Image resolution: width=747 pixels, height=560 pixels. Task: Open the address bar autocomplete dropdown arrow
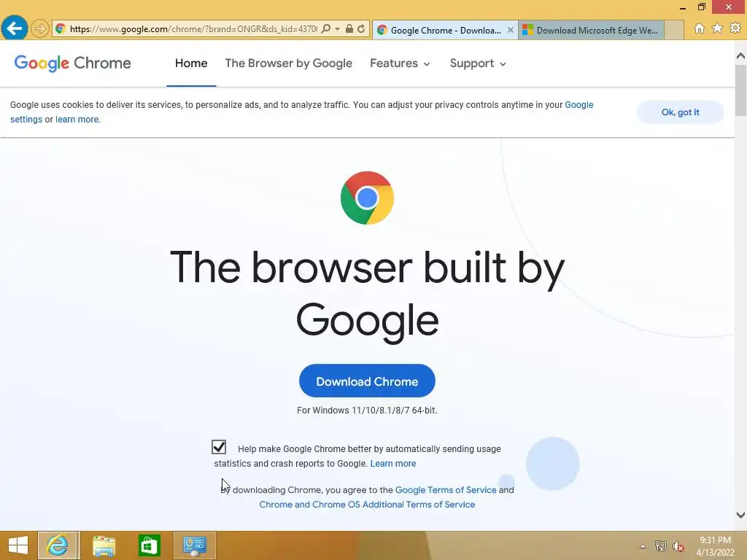click(337, 29)
